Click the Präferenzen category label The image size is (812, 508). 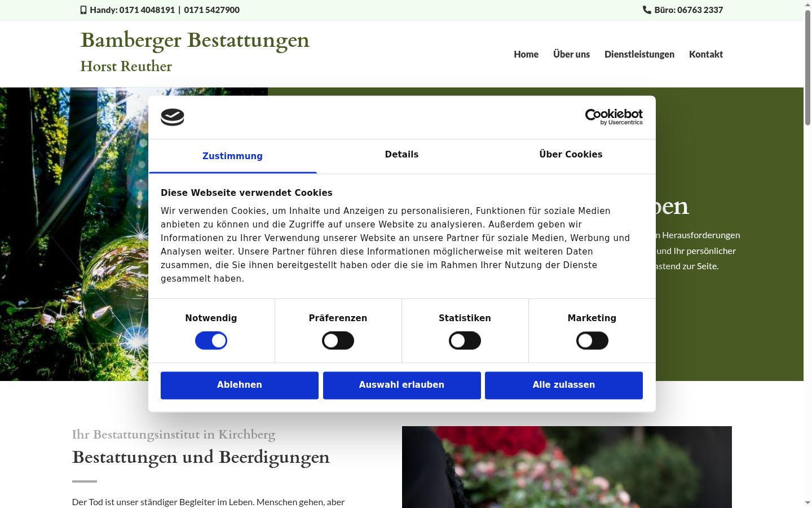coord(338,318)
